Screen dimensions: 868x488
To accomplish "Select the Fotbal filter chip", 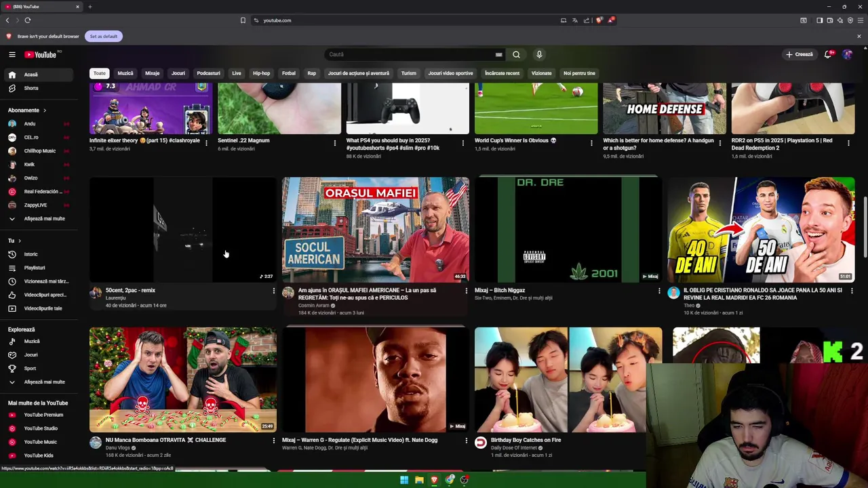I will pyautogui.click(x=289, y=73).
